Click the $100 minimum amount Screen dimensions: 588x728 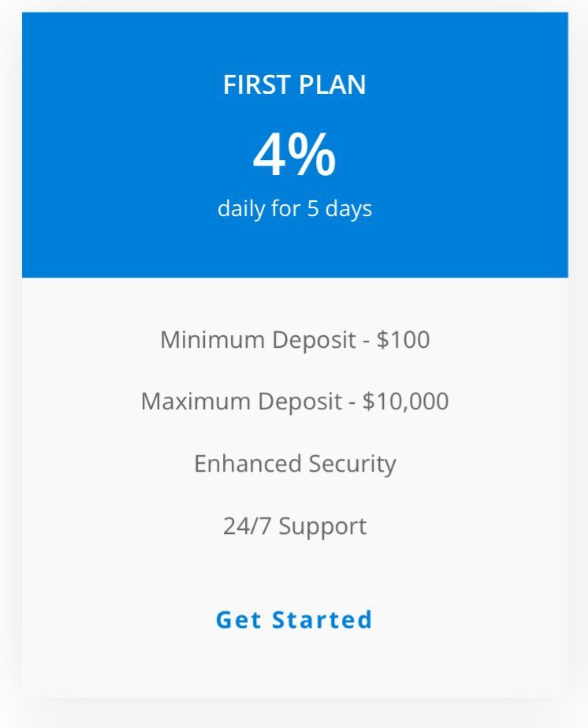403,340
